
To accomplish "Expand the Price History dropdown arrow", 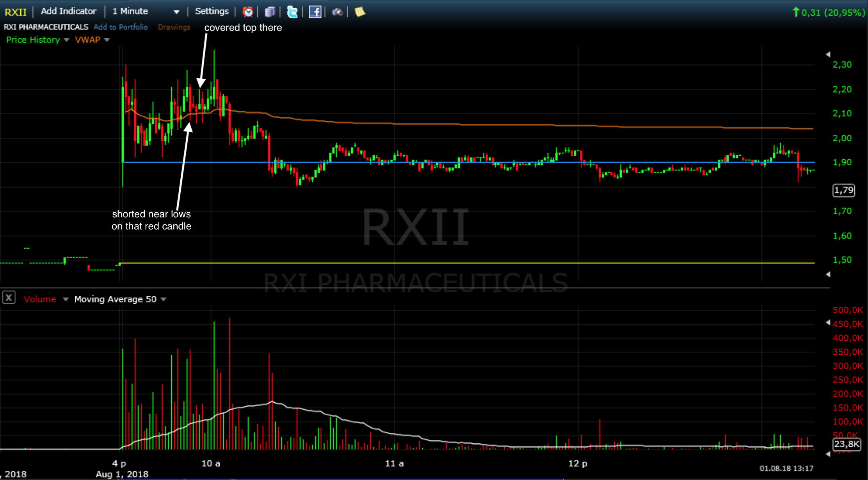I will point(66,40).
